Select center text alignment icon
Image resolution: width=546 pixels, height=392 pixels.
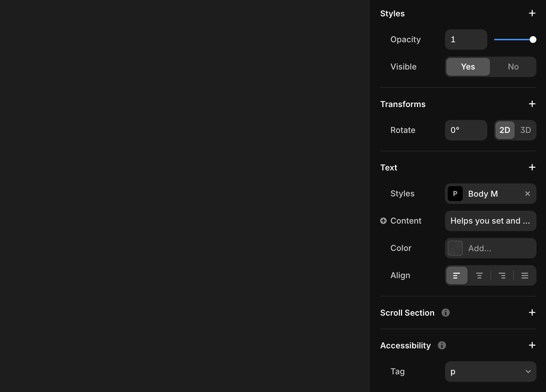point(479,275)
